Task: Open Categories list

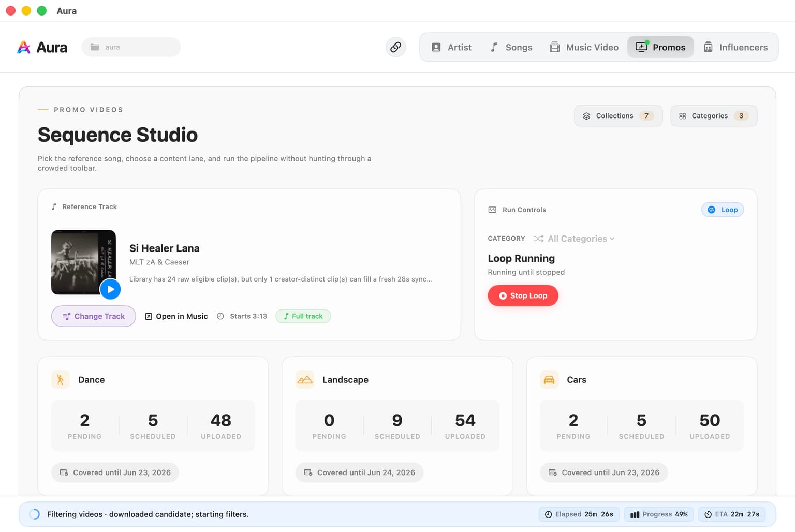Action: point(714,116)
